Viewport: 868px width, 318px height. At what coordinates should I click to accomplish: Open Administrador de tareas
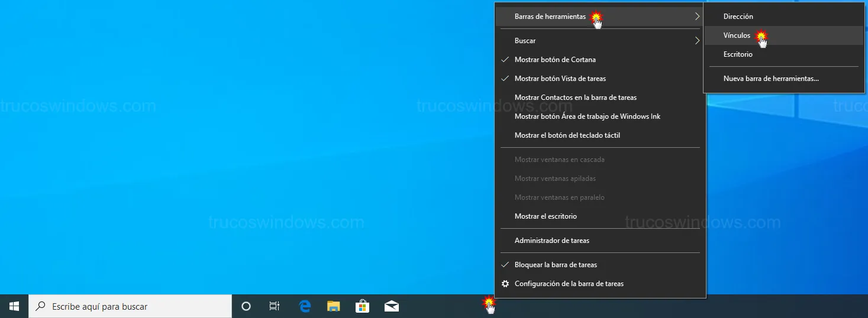(x=551, y=241)
